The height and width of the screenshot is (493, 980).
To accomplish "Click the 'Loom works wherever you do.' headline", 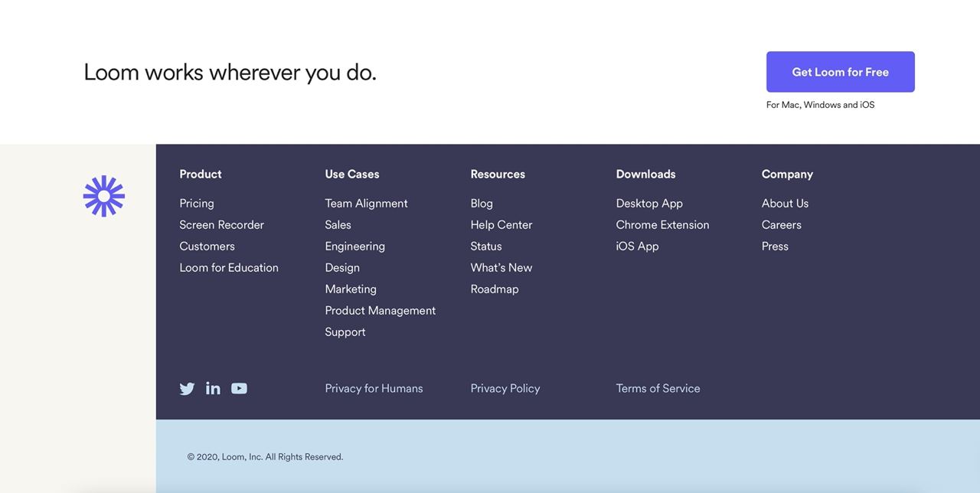I will (230, 72).
